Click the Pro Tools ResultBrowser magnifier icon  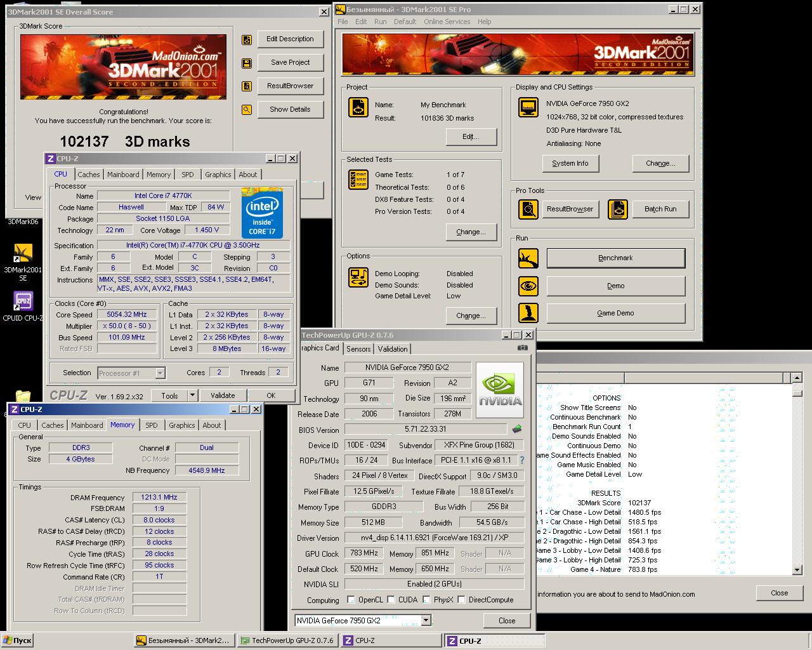coord(528,209)
